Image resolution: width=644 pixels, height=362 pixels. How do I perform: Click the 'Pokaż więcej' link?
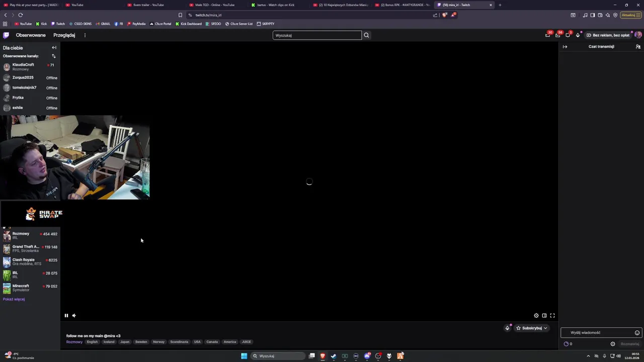tap(14, 299)
